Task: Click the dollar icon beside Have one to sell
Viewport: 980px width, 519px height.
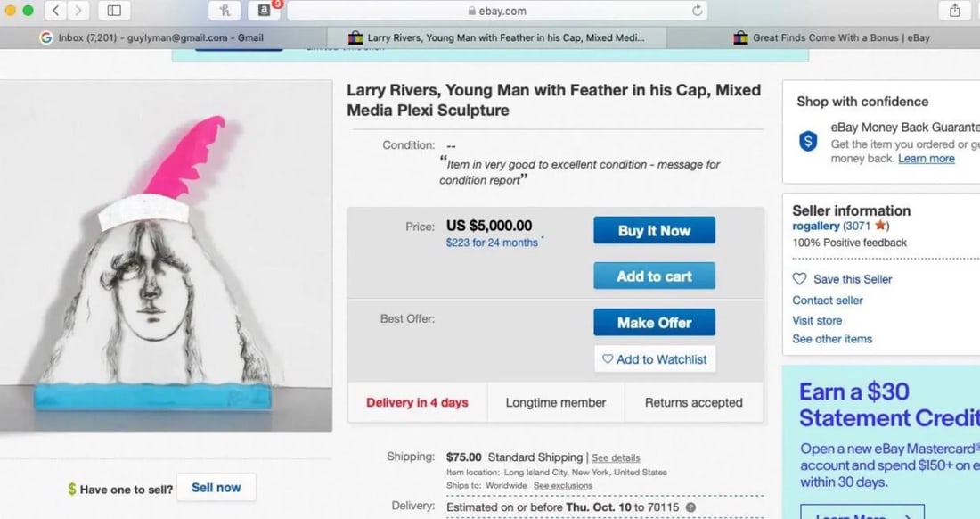Action: coord(71,489)
